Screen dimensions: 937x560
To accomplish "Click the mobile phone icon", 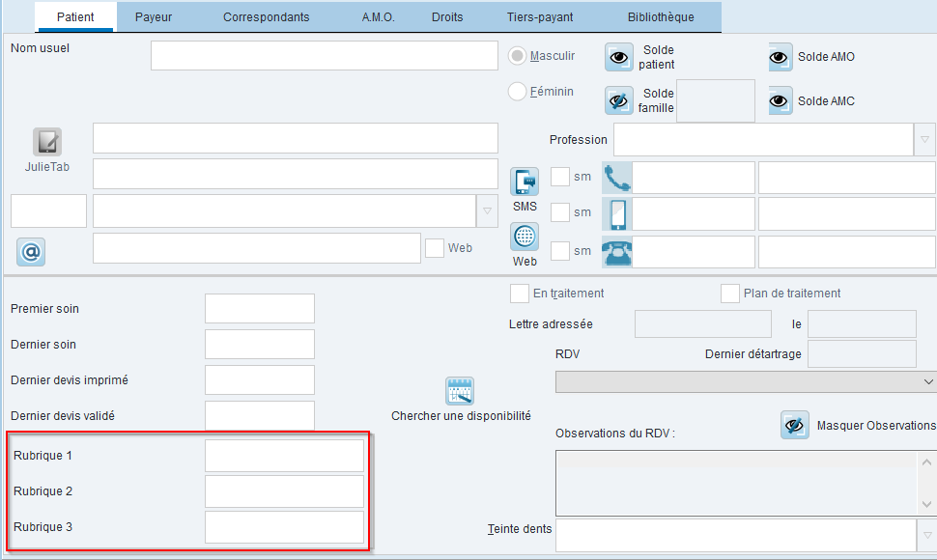I will pos(616,213).
